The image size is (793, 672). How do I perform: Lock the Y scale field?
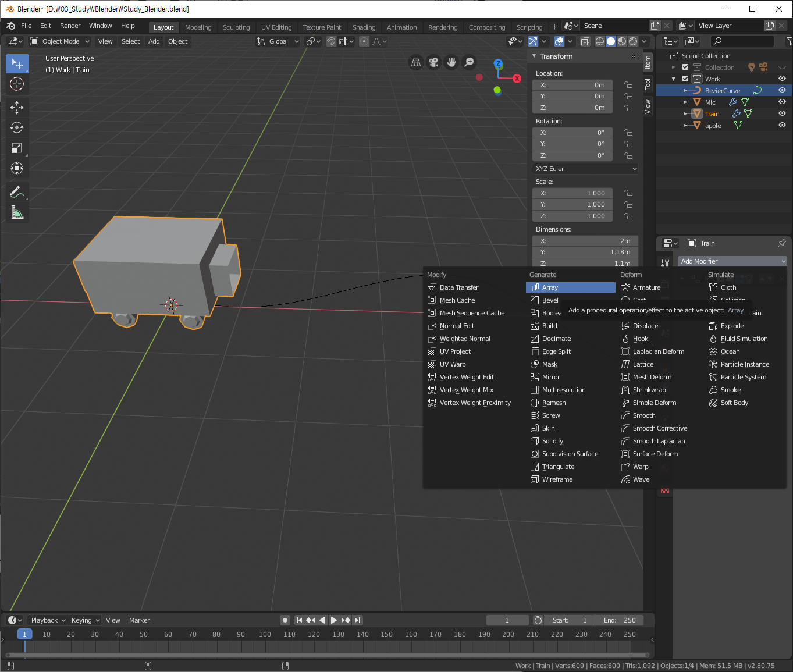click(x=628, y=204)
